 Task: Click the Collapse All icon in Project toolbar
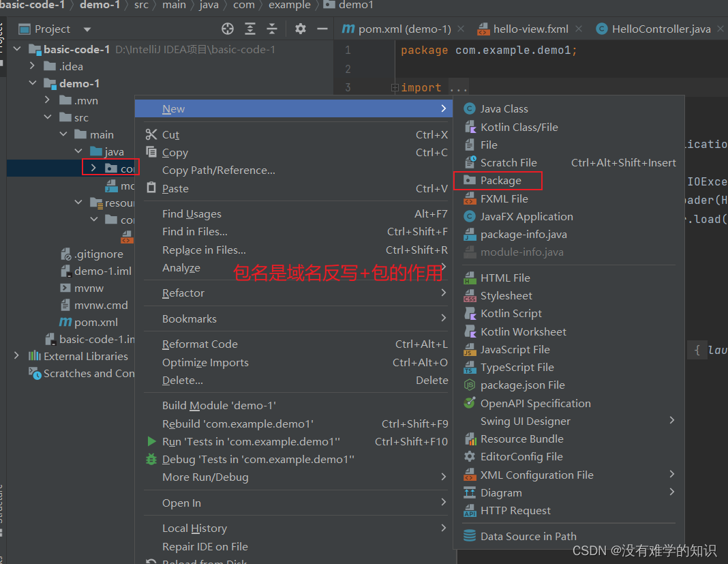[272, 29]
